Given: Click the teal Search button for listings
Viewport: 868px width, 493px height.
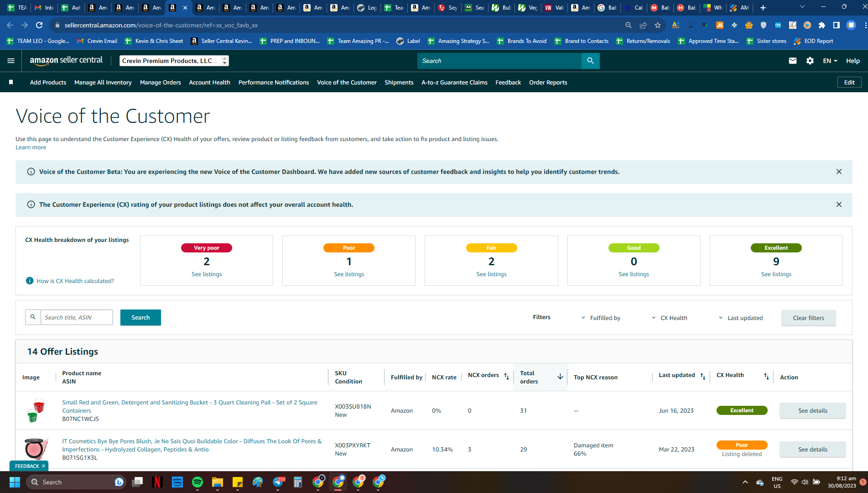Looking at the screenshot, I should 140,317.
